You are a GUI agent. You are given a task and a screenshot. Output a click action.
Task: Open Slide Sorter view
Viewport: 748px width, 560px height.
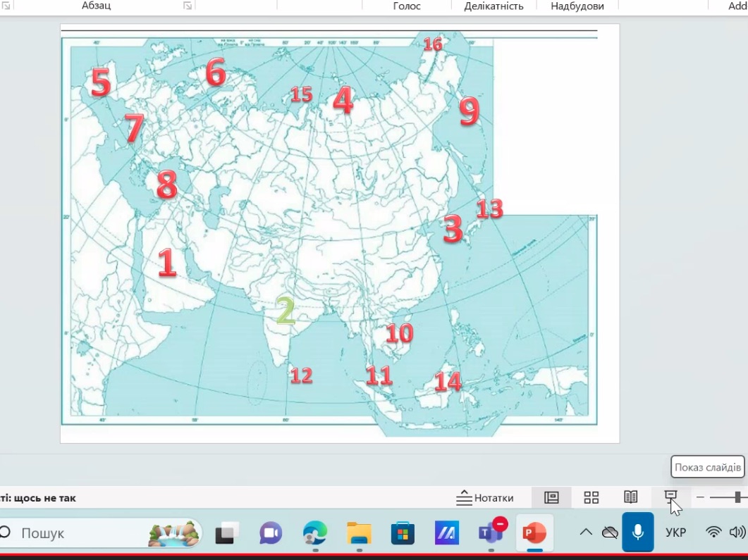591,497
